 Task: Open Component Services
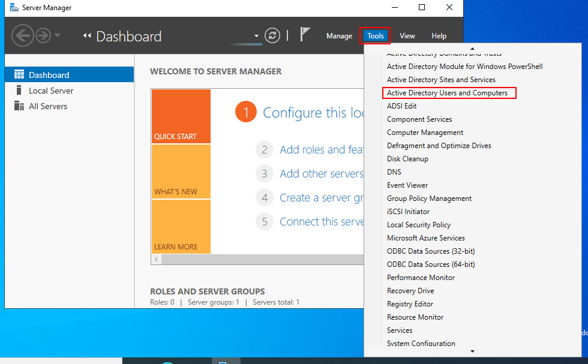tap(419, 119)
